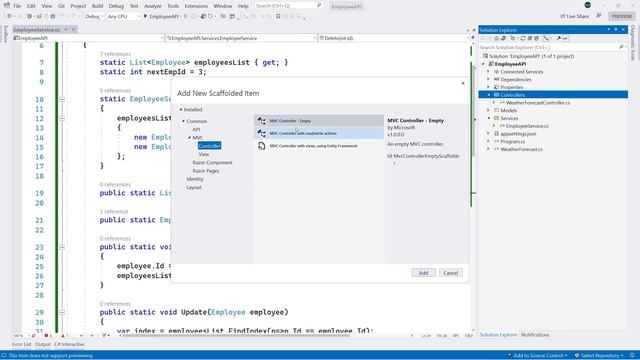Open the Error List tab
This screenshot has width=640, height=360.
21,344
